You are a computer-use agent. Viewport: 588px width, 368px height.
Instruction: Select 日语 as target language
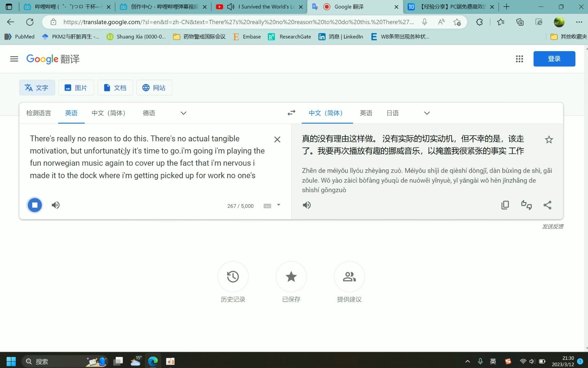(x=392, y=113)
